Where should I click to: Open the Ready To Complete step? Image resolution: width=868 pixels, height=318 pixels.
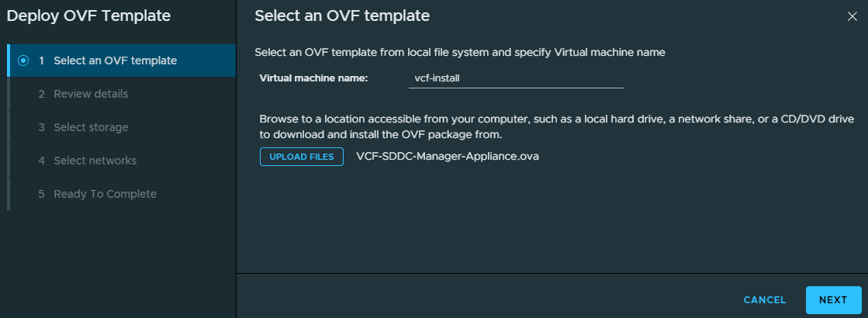click(x=121, y=194)
